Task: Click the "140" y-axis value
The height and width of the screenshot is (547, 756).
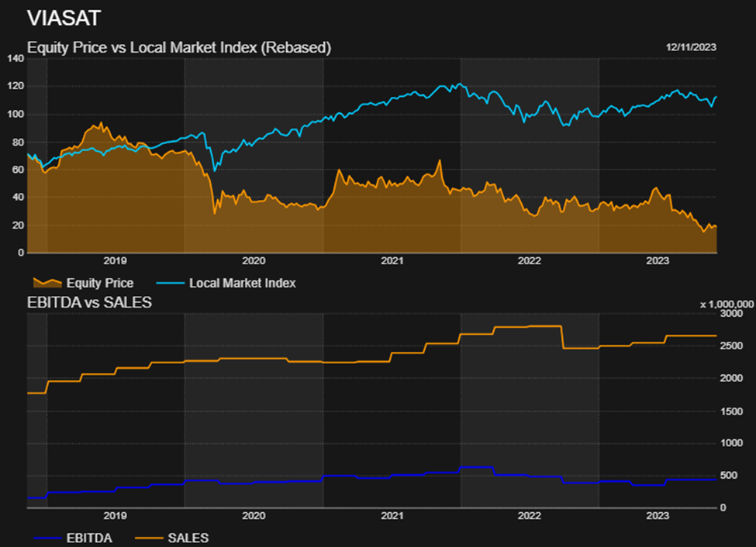Action: point(16,59)
